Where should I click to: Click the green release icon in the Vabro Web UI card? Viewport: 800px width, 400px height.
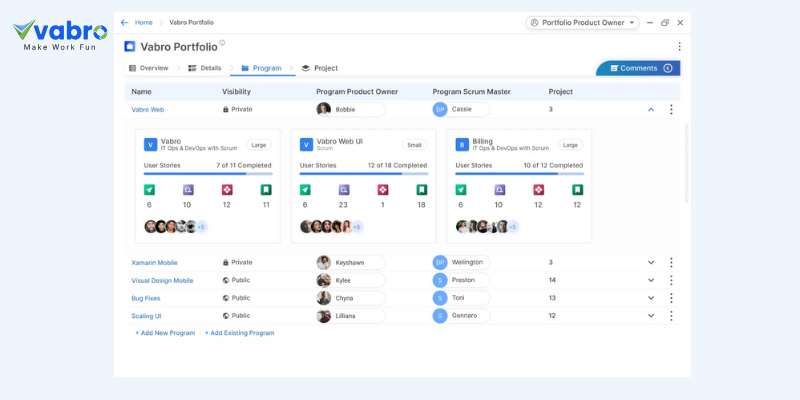coord(305,190)
